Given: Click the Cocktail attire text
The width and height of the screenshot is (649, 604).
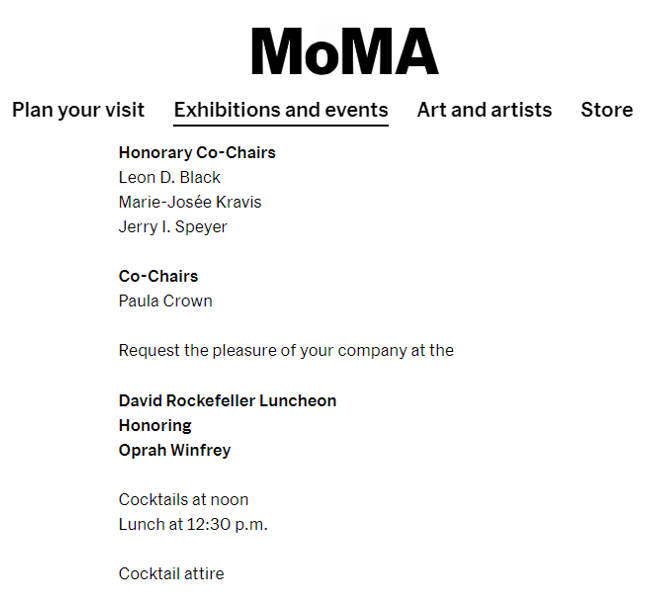Looking at the screenshot, I should click(x=171, y=574).
